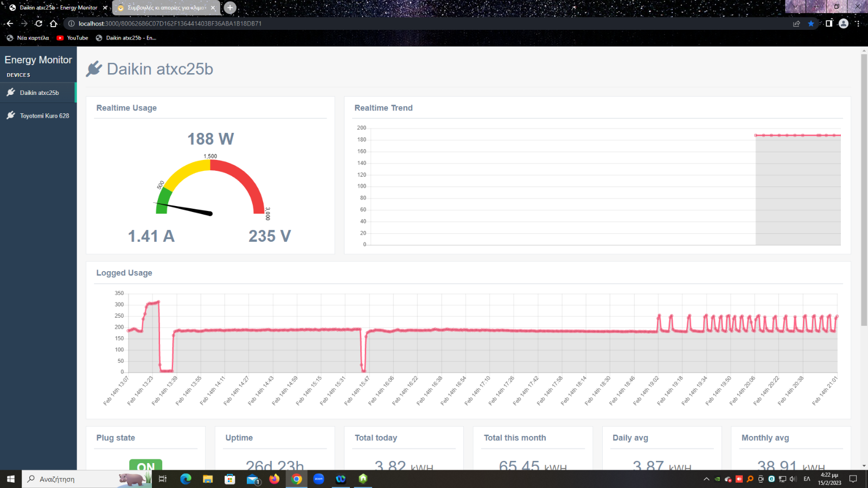Screen dimensions: 868x488
Task: View site information for localhost
Action: (x=71, y=23)
